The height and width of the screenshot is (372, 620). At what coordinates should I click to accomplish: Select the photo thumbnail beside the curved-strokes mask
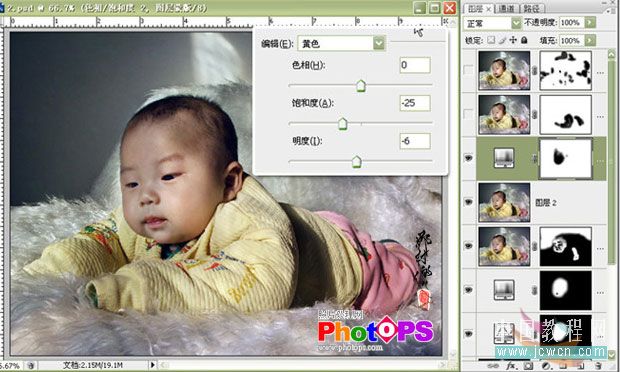tap(504, 115)
